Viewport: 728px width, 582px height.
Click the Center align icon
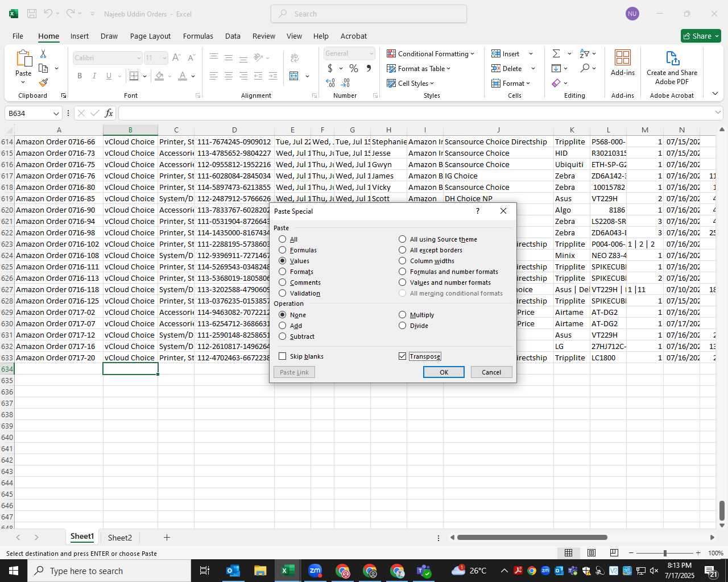(x=229, y=76)
